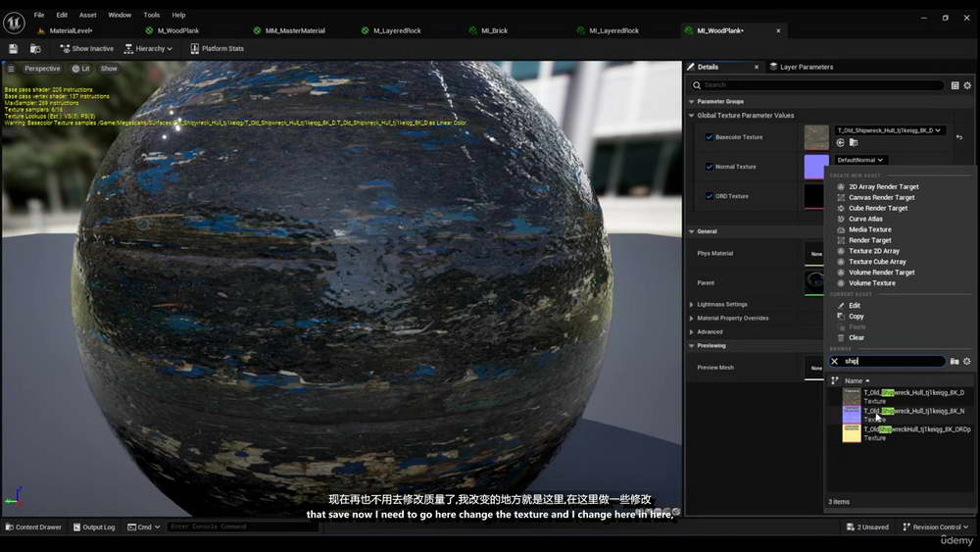Close the MI_WoodPlank tab
The width and height of the screenshot is (980, 552).
778,30
